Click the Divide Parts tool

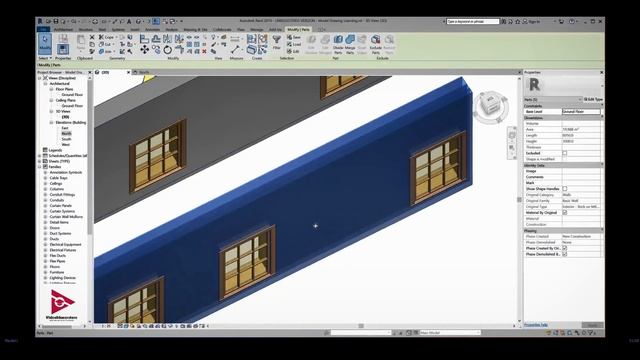click(x=338, y=44)
